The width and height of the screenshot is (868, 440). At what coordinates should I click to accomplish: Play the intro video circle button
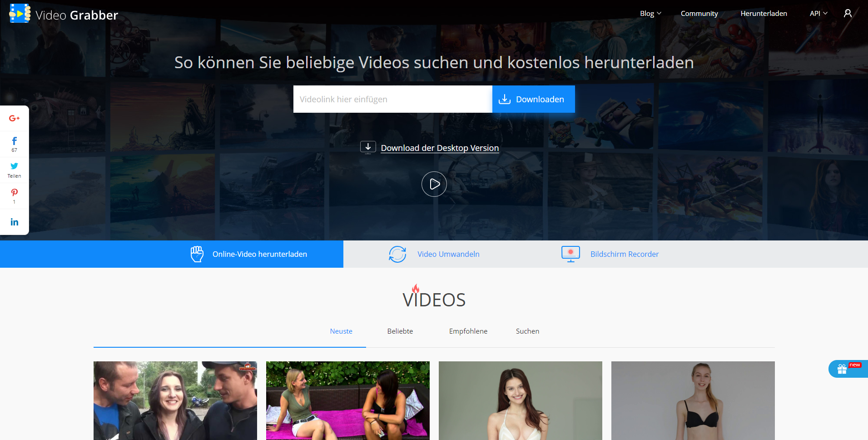tap(434, 184)
